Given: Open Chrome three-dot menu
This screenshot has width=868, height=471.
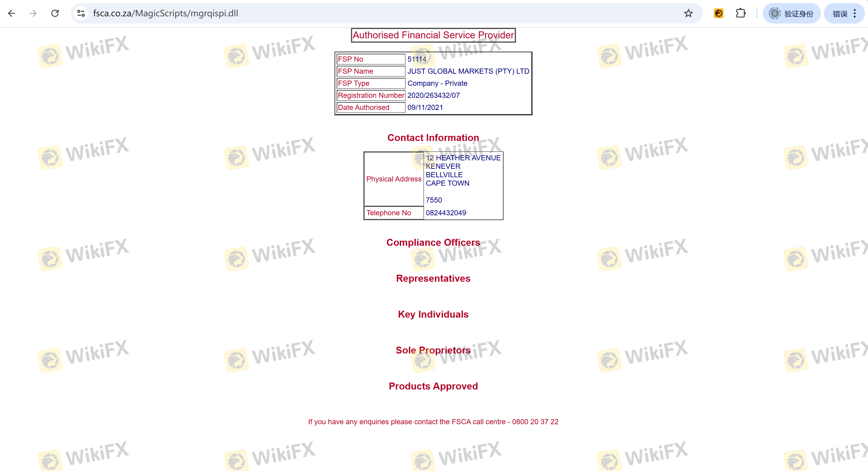Looking at the screenshot, I should pyautogui.click(x=855, y=14).
